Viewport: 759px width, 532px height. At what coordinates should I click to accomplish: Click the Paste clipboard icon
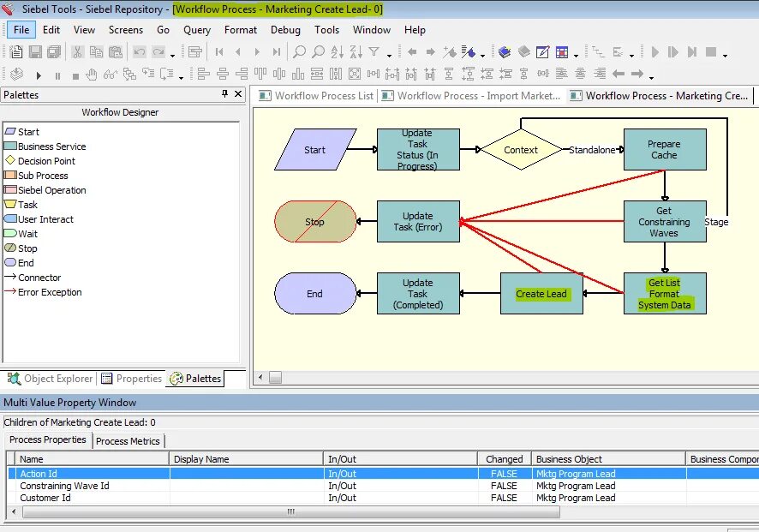[x=115, y=51]
